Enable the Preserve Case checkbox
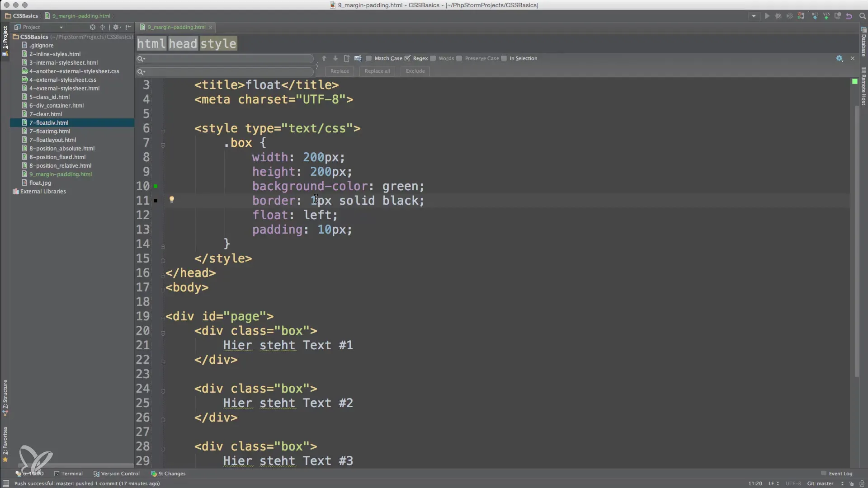 (459, 58)
